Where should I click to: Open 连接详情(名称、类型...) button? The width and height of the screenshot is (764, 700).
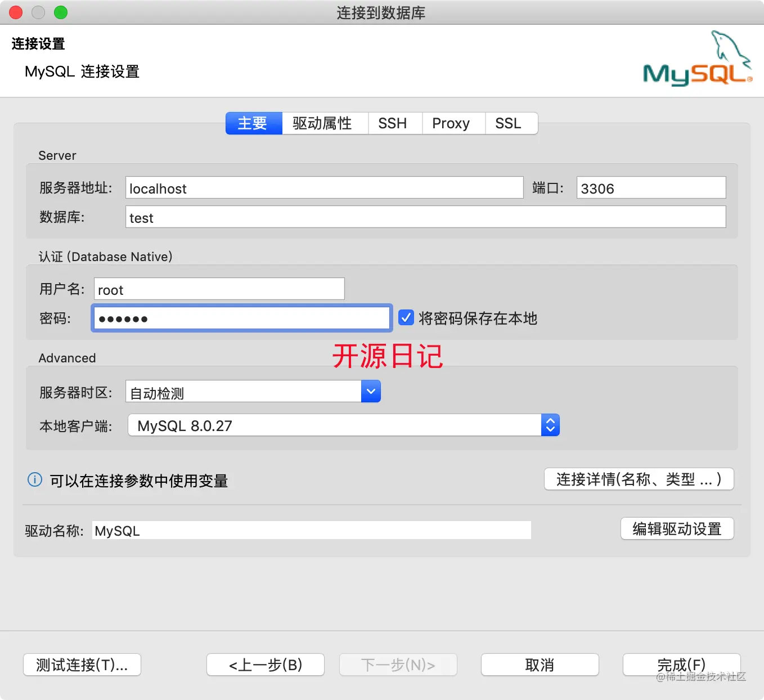639,479
